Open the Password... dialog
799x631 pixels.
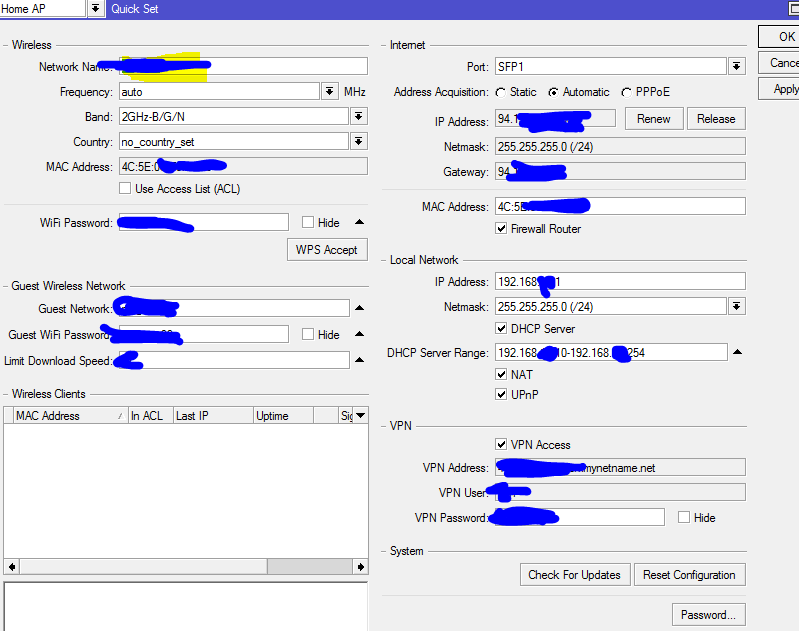coord(708,615)
